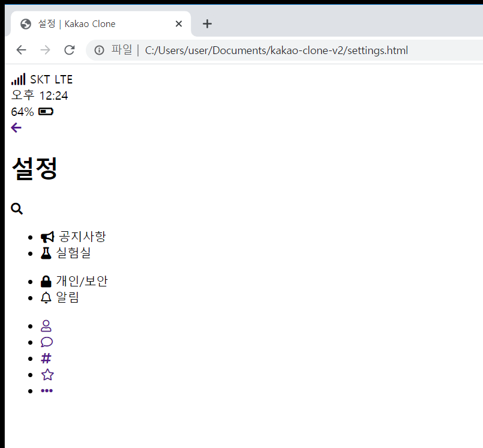Image resolution: width=483 pixels, height=448 pixels.
Task: Click the 실험실 list item text
Action: (x=73, y=253)
